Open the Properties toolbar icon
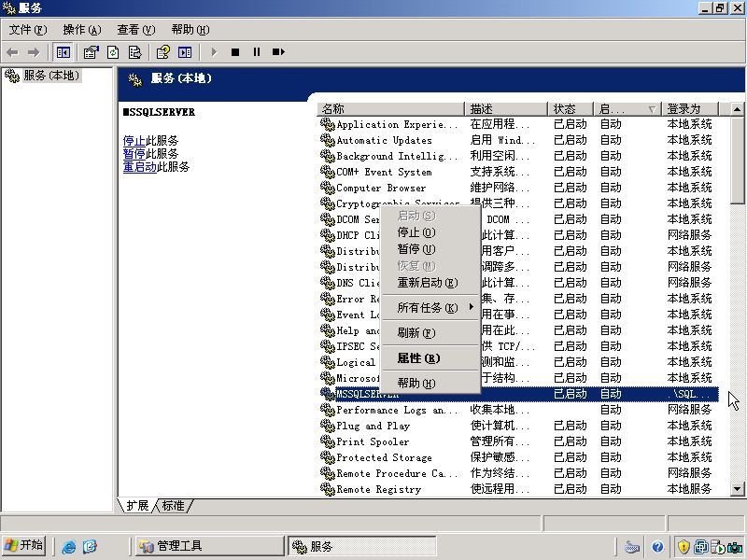 (x=91, y=52)
